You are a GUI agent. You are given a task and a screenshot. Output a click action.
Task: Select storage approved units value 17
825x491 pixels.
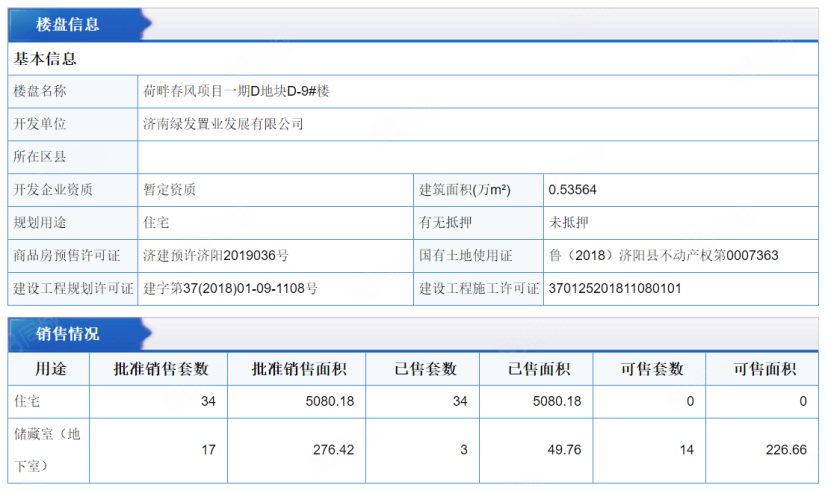[208, 450]
